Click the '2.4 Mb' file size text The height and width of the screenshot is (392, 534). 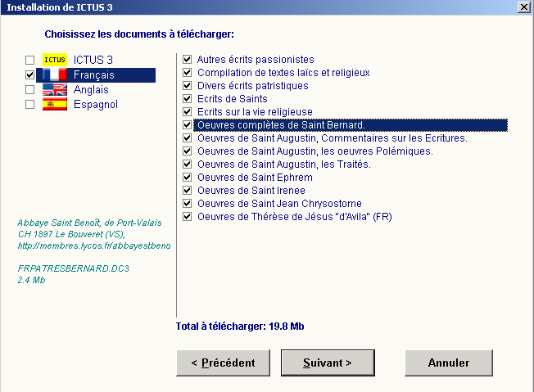[31, 280]
